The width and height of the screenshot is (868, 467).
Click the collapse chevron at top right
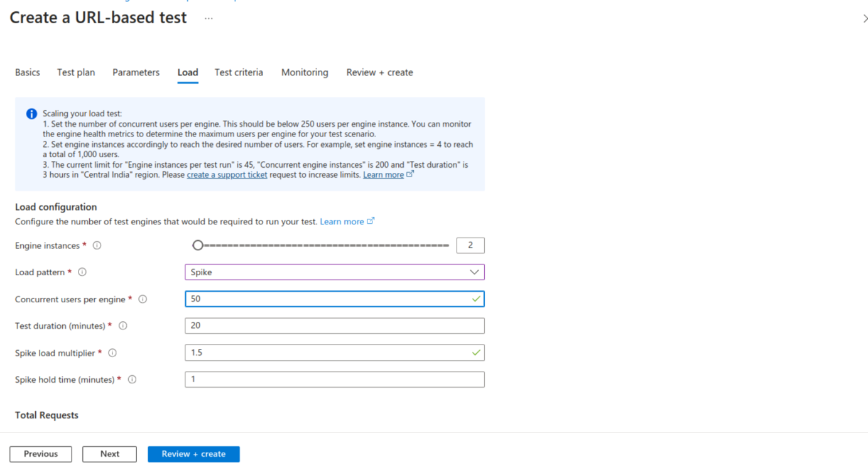(865, 19)
